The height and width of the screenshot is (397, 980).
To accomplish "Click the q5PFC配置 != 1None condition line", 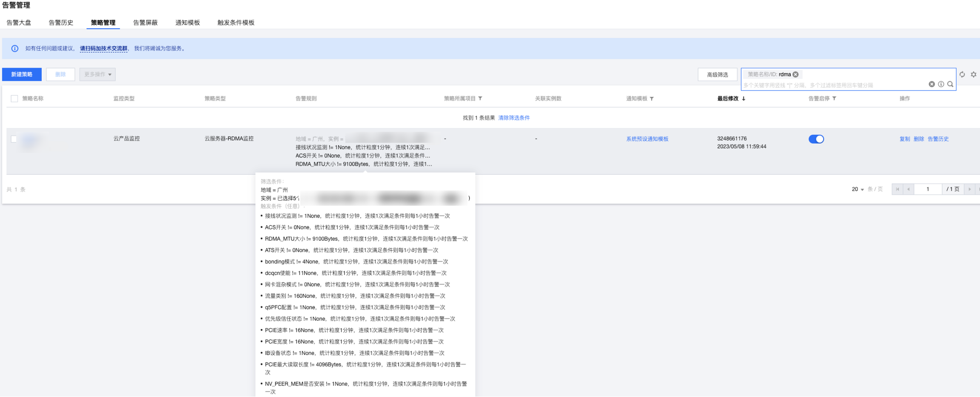I will coord(355,307).
